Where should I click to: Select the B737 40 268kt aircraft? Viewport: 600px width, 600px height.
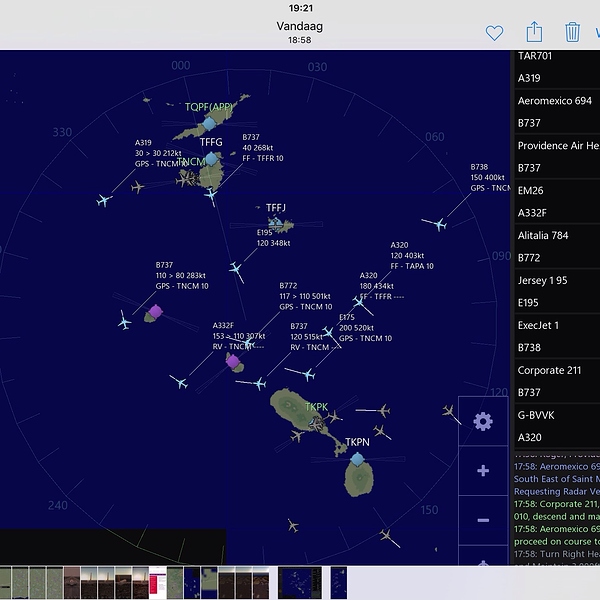pyautogui.click(x=211, y=196)
